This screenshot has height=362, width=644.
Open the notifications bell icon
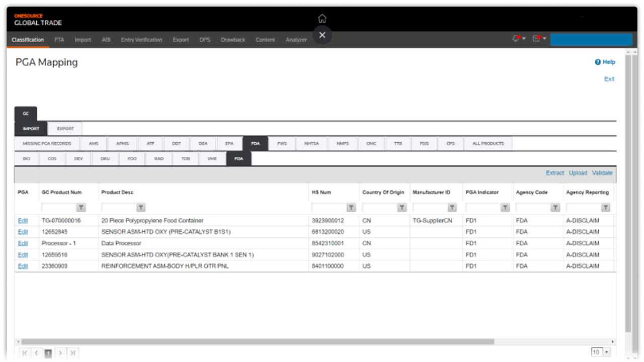(x=517, y=39)
